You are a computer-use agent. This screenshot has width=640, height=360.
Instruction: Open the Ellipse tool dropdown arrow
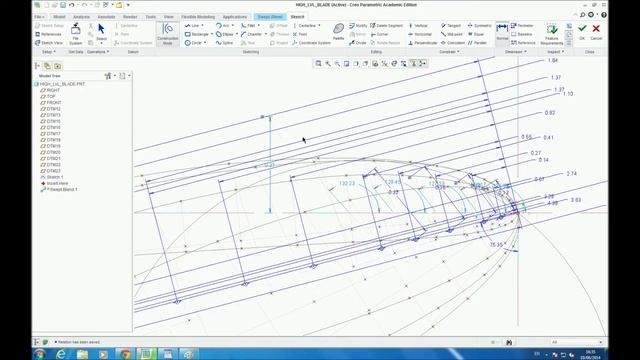click(x=237, y=34)
